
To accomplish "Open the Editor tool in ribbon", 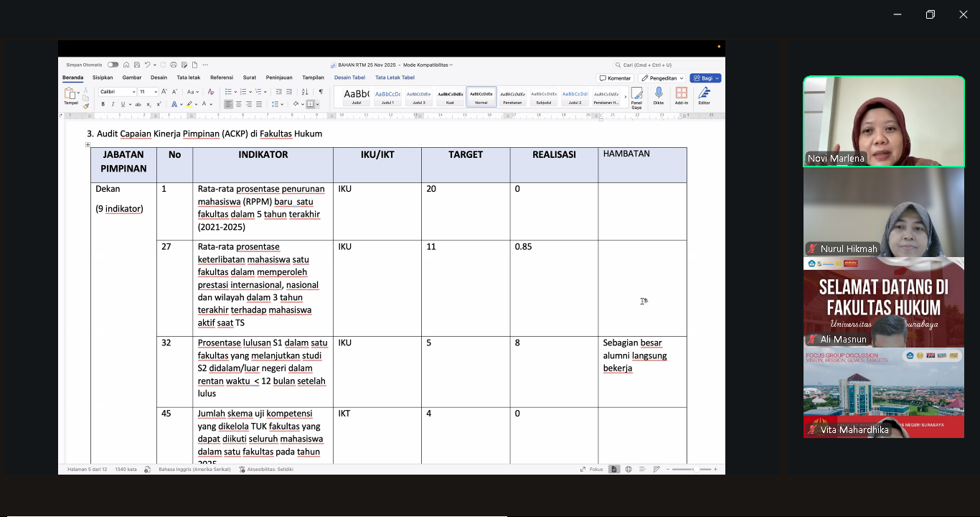I will coord(704,96).
